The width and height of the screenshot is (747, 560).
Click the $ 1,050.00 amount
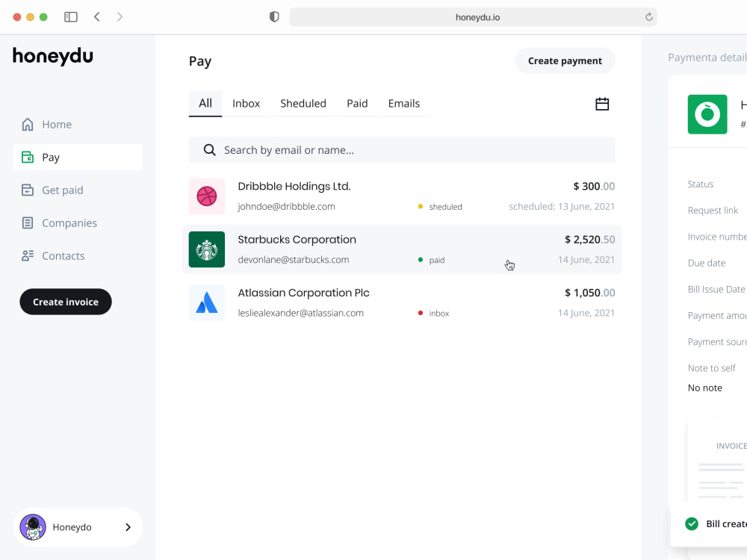point(590,293)
